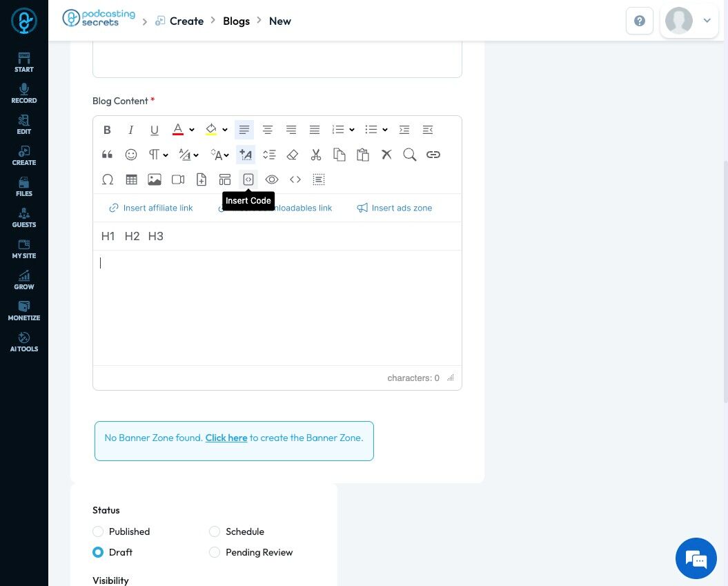728x586 pixels.
Task: Open find and replace search
Action: pyautogui.click(x=409, y=155)
